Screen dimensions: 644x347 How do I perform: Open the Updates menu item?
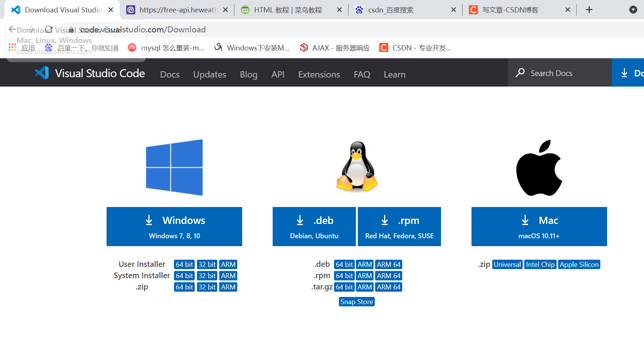pos(210,75)
